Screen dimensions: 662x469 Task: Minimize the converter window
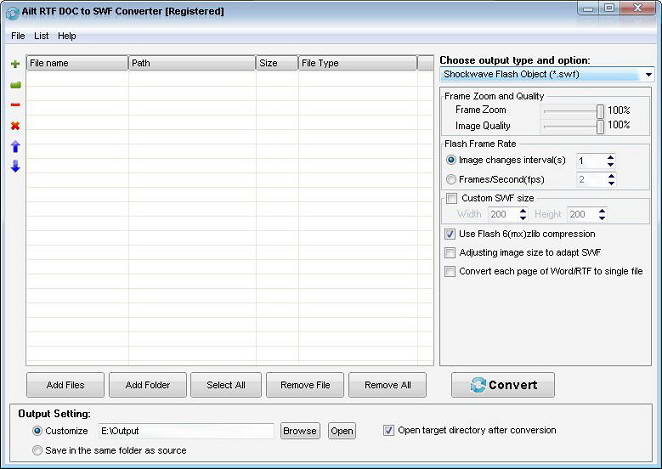tap(589, 8)
